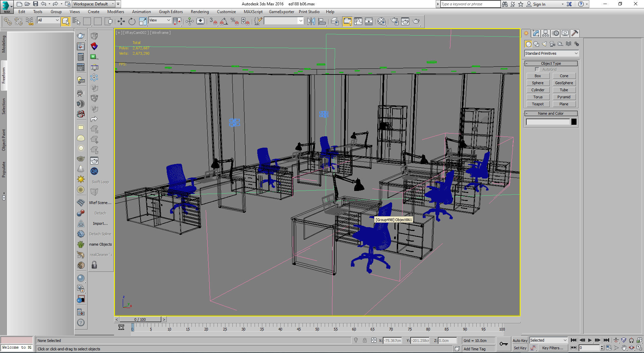Click the Pan View hand icon
The image size is (644, 353).
point(624,348)
